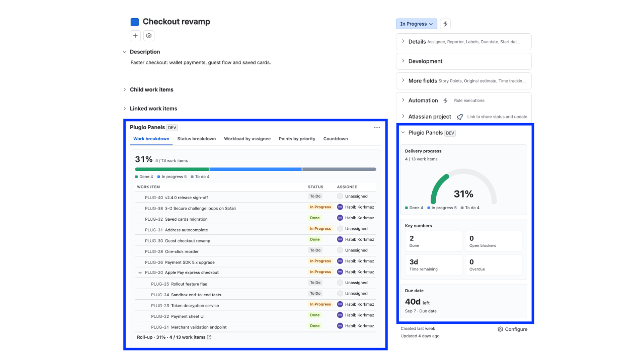
Task: Select the Work breakdown tab
Action: [x=151, y=139]
